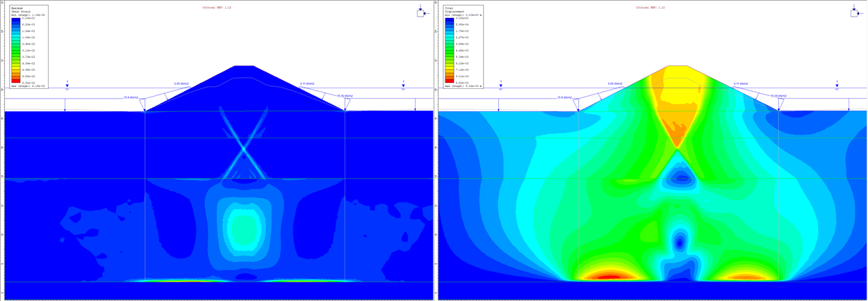The image size is (868, 301).
Task: Click Critical SRF label in shear strain view
Action: tap(217, 8)
